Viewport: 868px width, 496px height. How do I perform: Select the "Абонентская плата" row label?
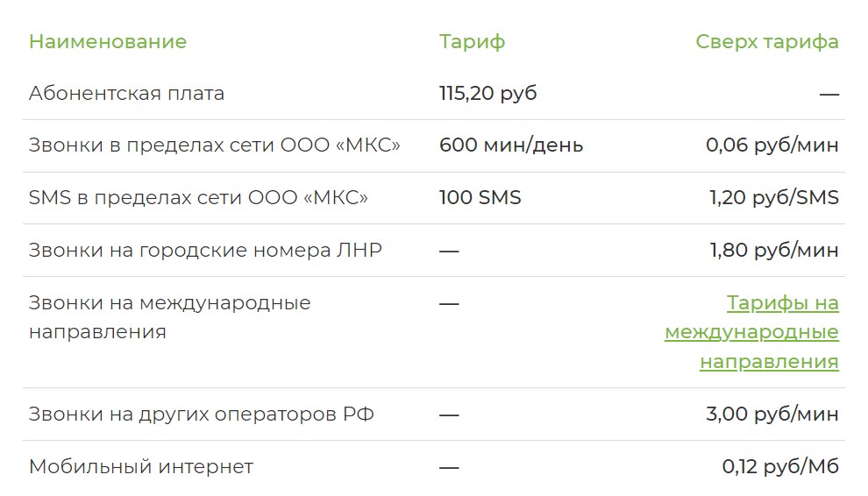point(126,94)
